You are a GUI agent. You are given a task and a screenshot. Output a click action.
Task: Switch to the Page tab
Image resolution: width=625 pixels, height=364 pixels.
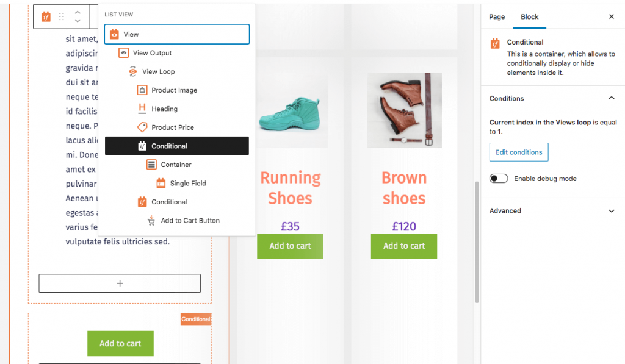(496, 16)
